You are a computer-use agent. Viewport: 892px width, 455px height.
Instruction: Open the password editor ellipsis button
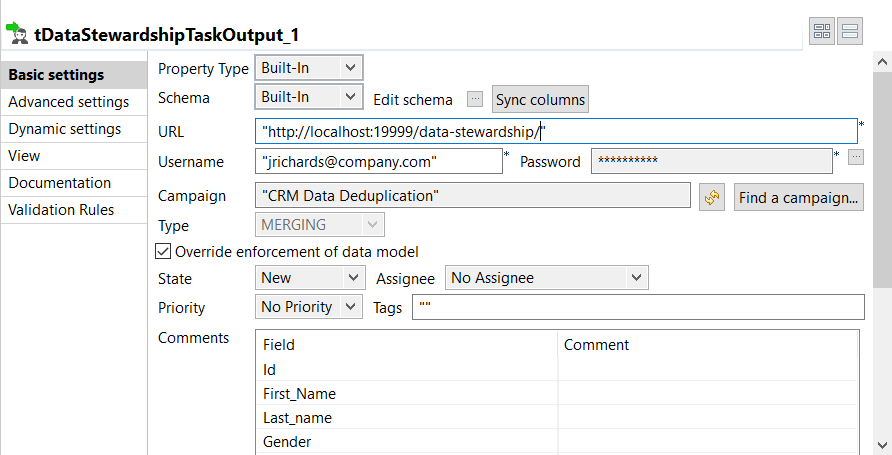click(855, 157)
